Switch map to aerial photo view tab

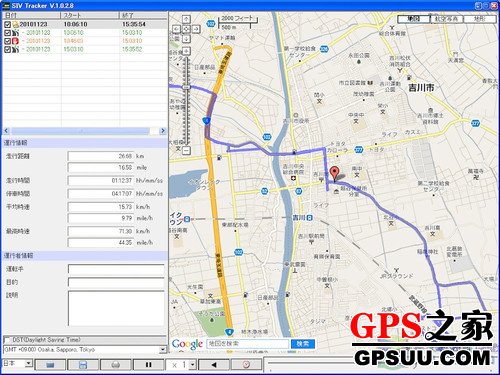tap(447, 19)
